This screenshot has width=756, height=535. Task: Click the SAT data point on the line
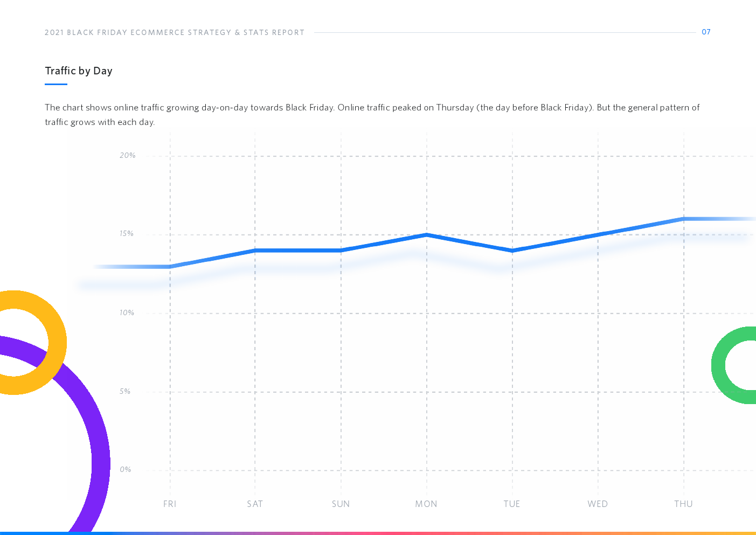[255, 251]
